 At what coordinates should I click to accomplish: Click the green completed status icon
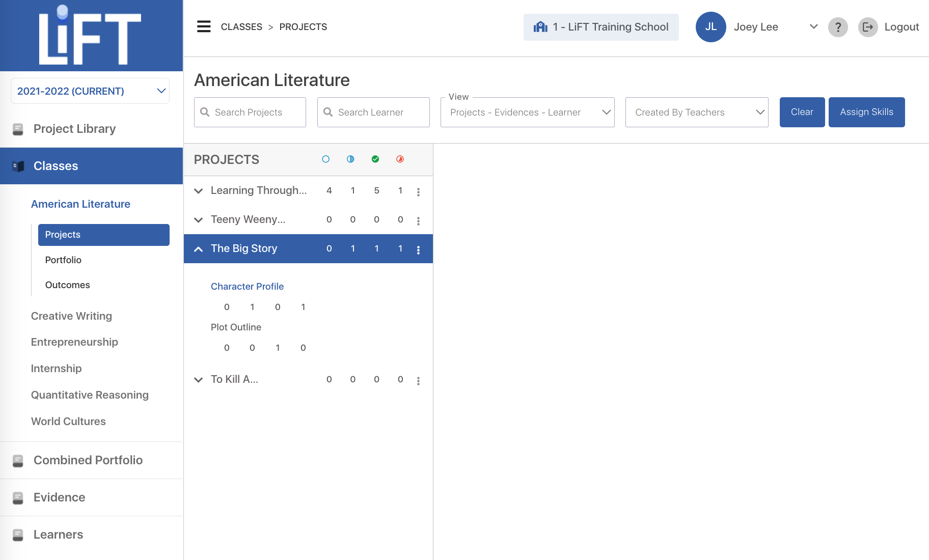pos(375,159)
